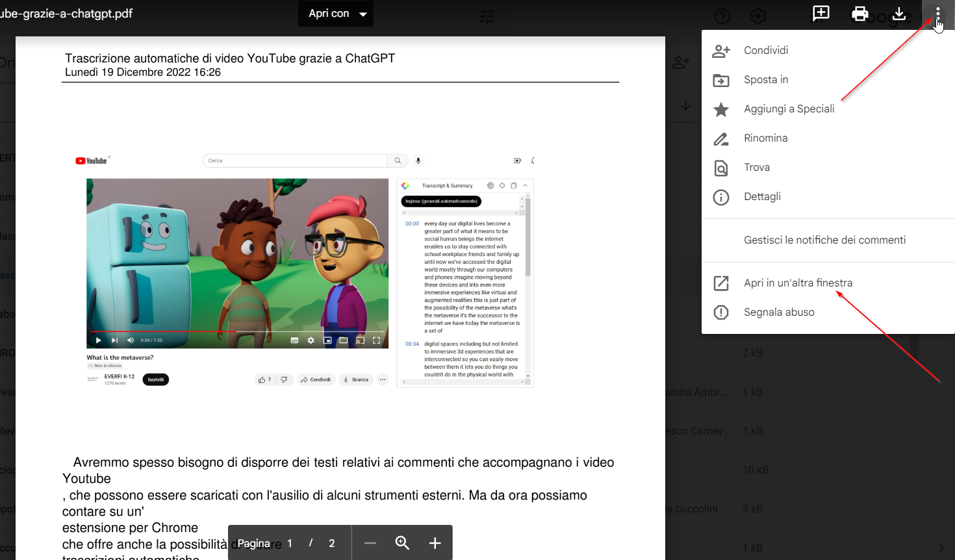Click the magnifier zoom-reset icon
Image resolution: width=955 pixels, height=560 pixels.
tap(403, 543)
